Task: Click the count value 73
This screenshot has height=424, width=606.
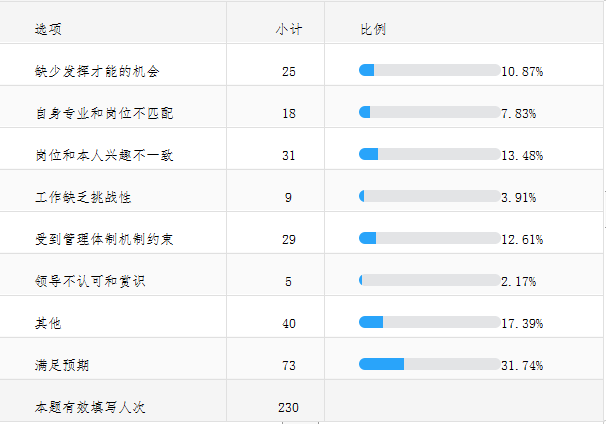Action: click(x=289, y=366)
